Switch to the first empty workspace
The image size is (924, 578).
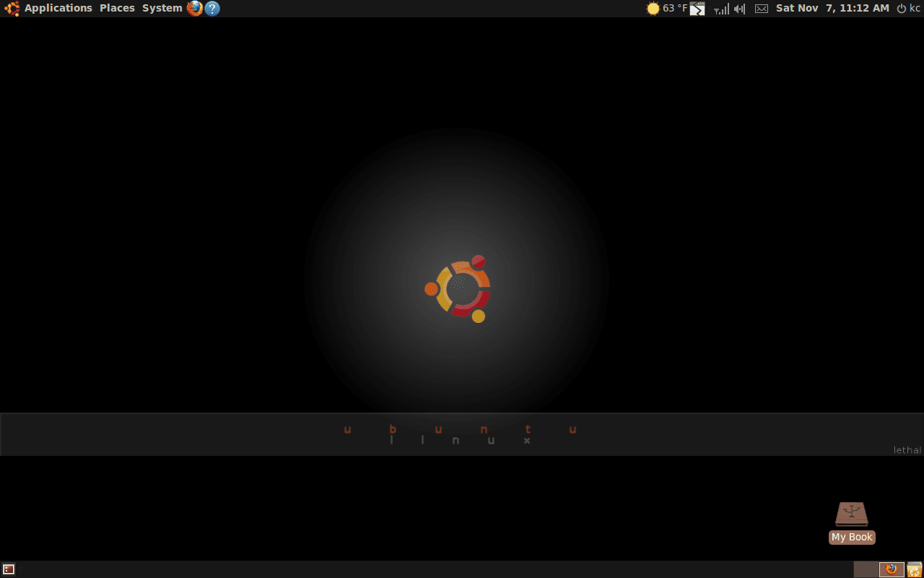coord(866,569)
